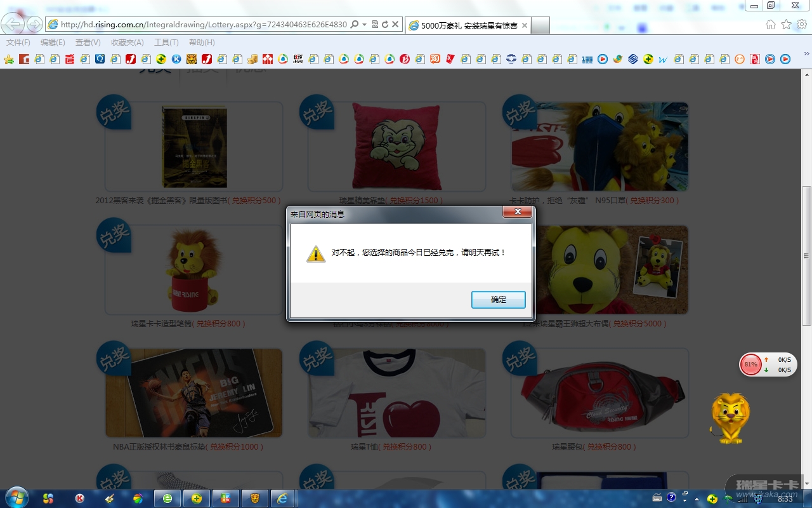Screen dimensions: 812x508
Task: Close the 5000万豪礼 browser tab
Action: point(525,25)
